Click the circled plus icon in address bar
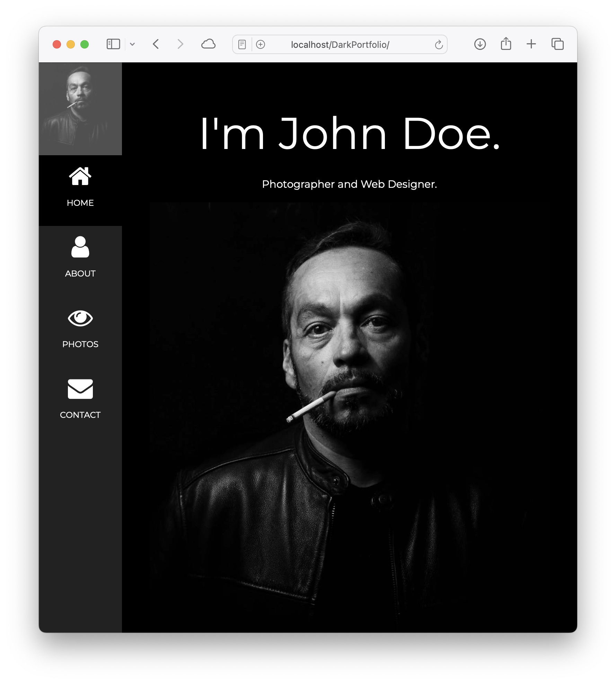 pyautogui.click(x=261, y=44)
